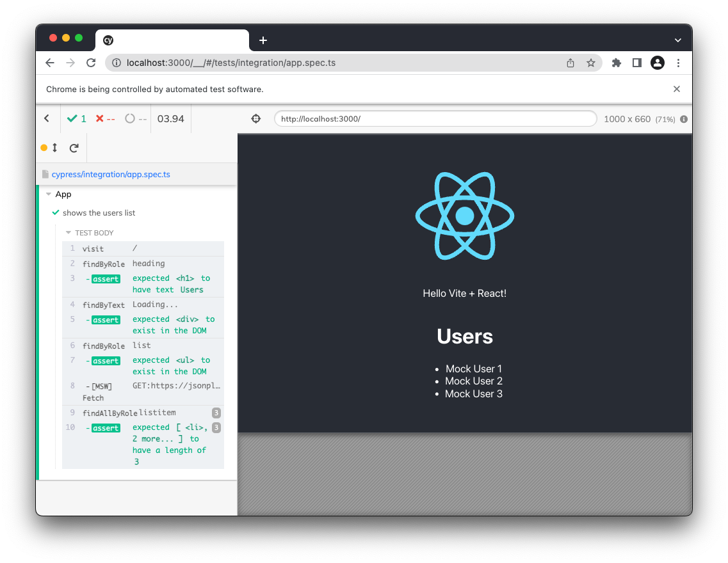Collapse the App suite triangle
This screenshot has width=728, height=563.
pyautogui.click(x=48, y=194)
